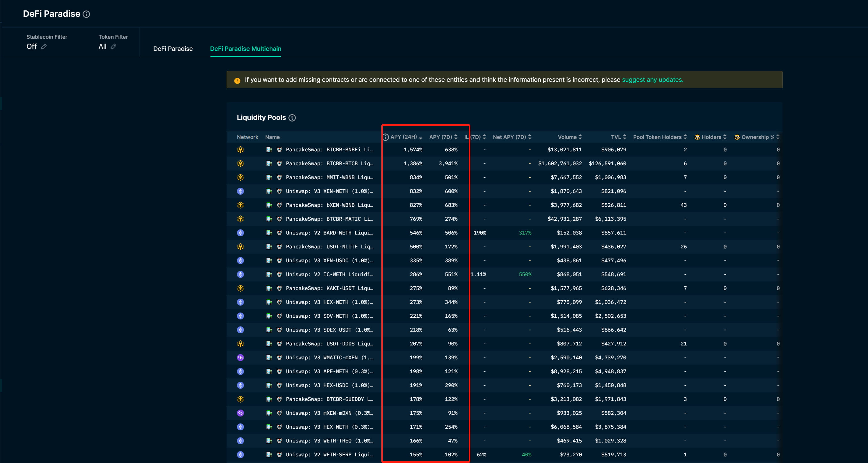Open the suggest any updates link
This screenshot has height=463, width=868.
(x=652, y=80)
